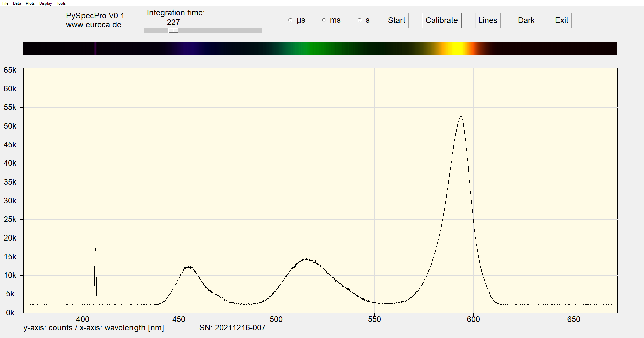Click the 500 x-axis tick label

tap(276, 319)
